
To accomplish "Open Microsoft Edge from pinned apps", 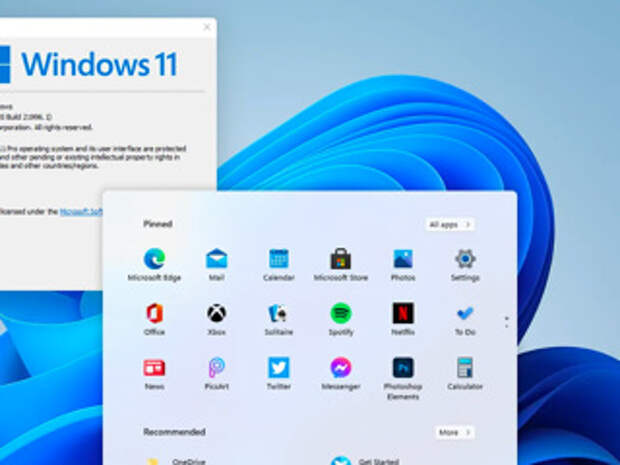I will [154, 259].
